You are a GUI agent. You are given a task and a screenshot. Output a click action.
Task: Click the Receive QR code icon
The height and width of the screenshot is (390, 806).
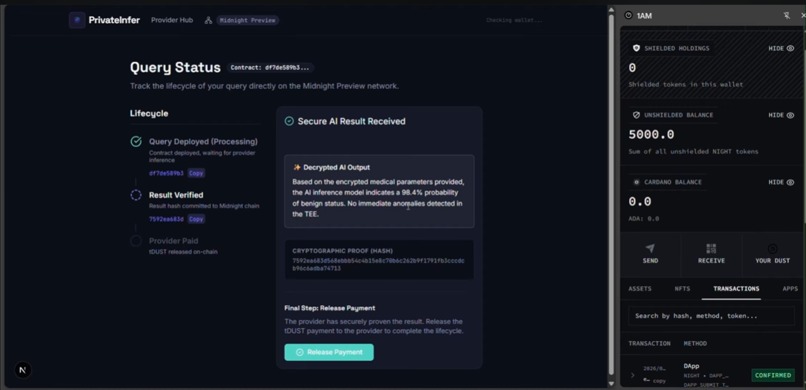coord(711,248)
